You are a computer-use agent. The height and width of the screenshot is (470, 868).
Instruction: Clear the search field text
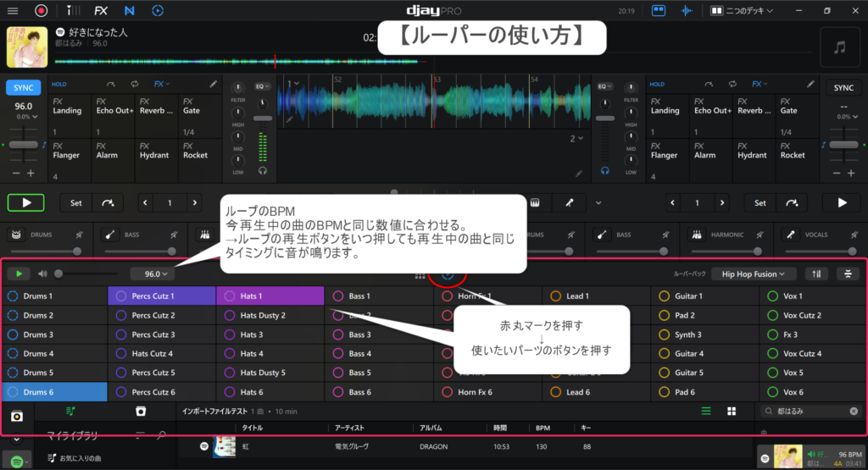(x=853, y=412)
